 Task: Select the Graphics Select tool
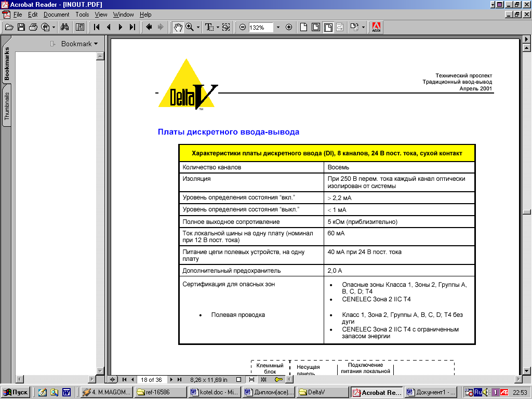click(226, 27)
